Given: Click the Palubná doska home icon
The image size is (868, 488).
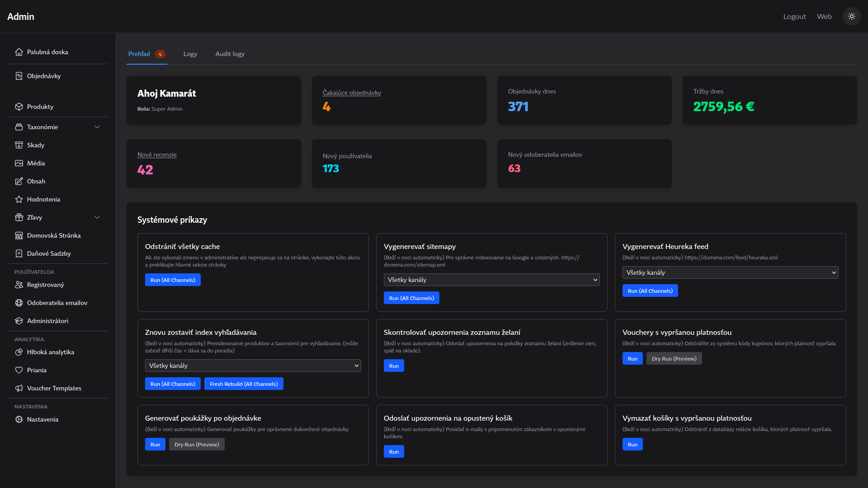Looking at the screenshot, I should pos(19,52).
